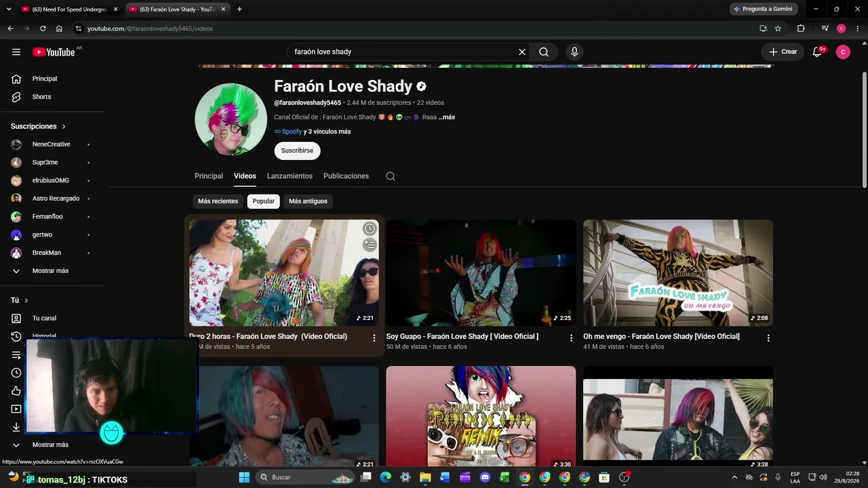Reload the current page
This screenshot has width=868, height=488.
43,28
